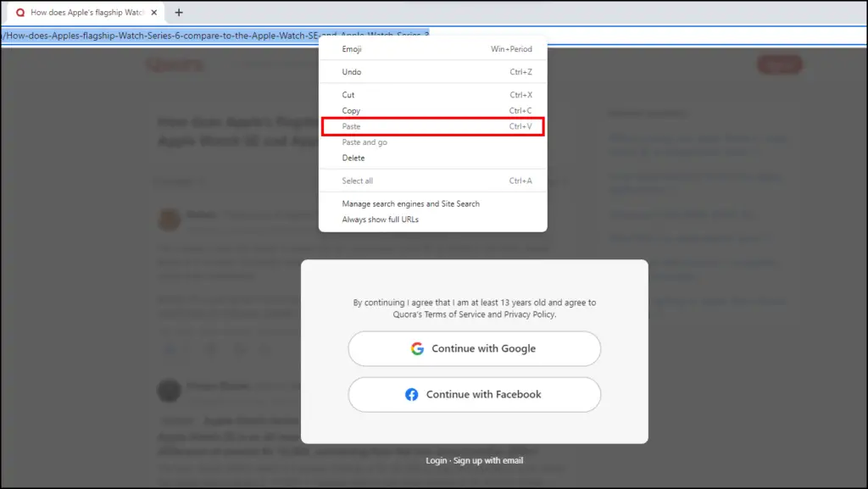Select Copy in the context menu
This screenshot has width=868, height=489.
433,111
